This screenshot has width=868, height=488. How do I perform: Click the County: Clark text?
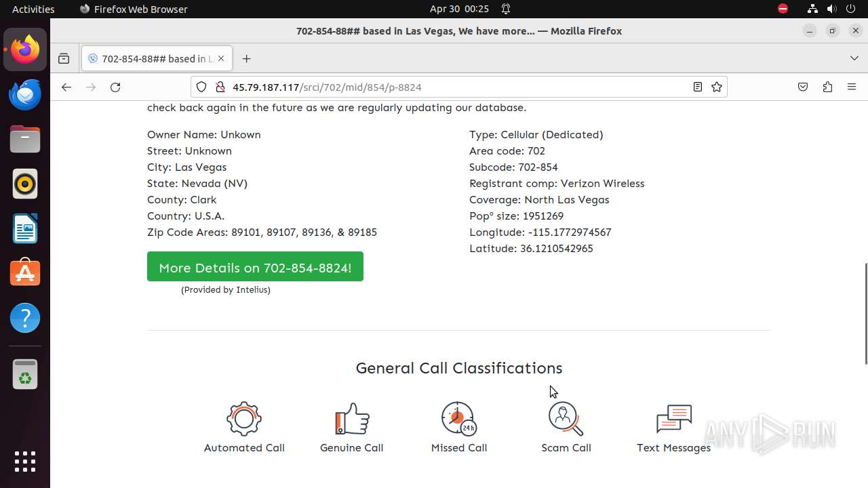tap(182, 200)
